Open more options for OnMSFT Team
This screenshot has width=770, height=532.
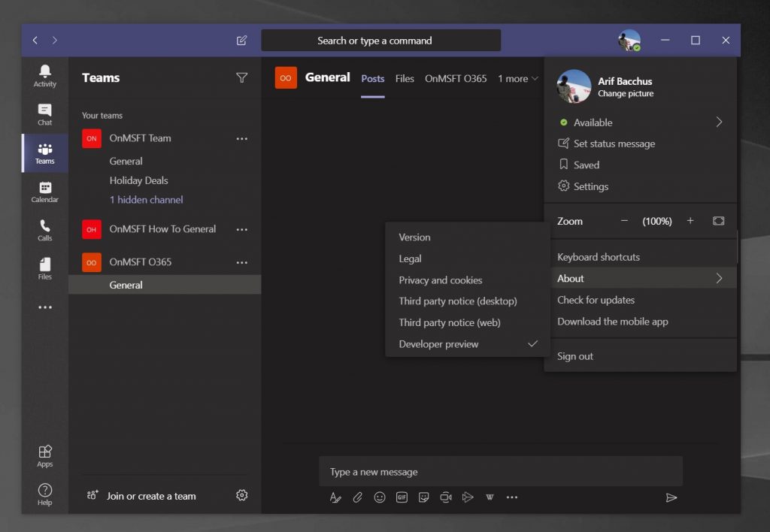click(x=241, y=138)
